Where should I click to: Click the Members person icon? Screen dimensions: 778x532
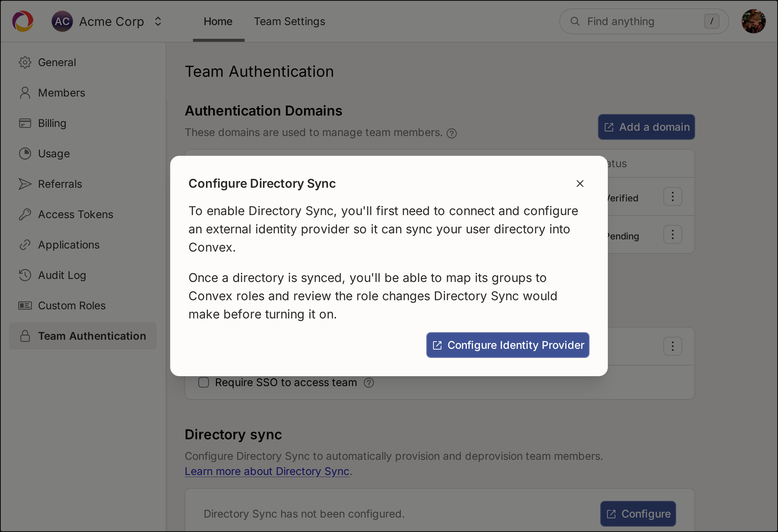click(25, 93)
